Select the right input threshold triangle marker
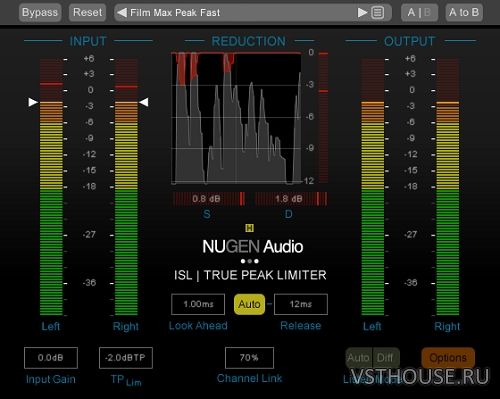The width and height of the screenshot is (500, 399). tap(144, 102)
